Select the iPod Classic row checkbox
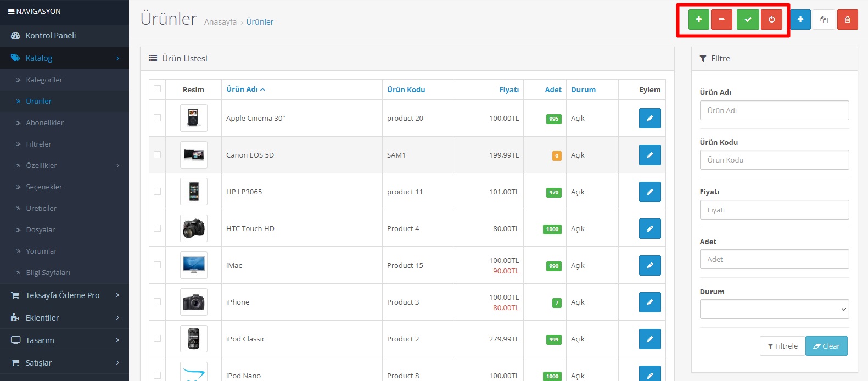The image size is (868, 381). point(158,339)
